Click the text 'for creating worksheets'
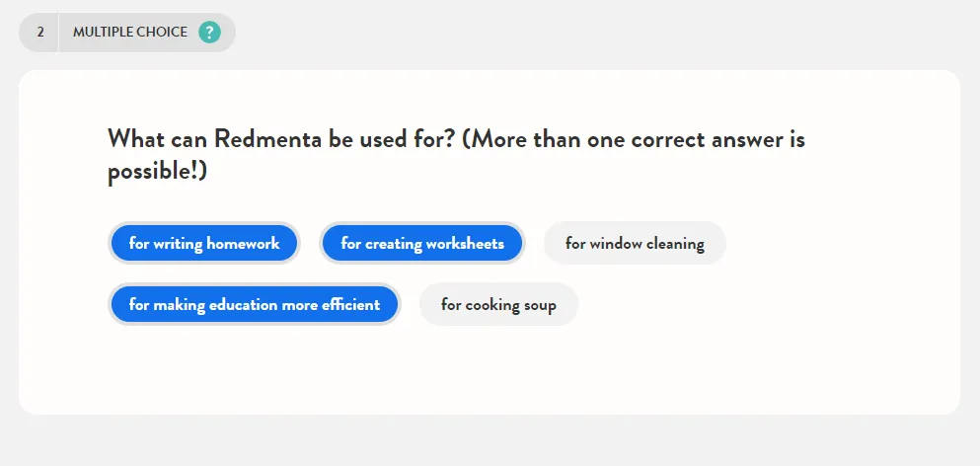The height and width of the screenshot is (466, 980). click(421, 243)
